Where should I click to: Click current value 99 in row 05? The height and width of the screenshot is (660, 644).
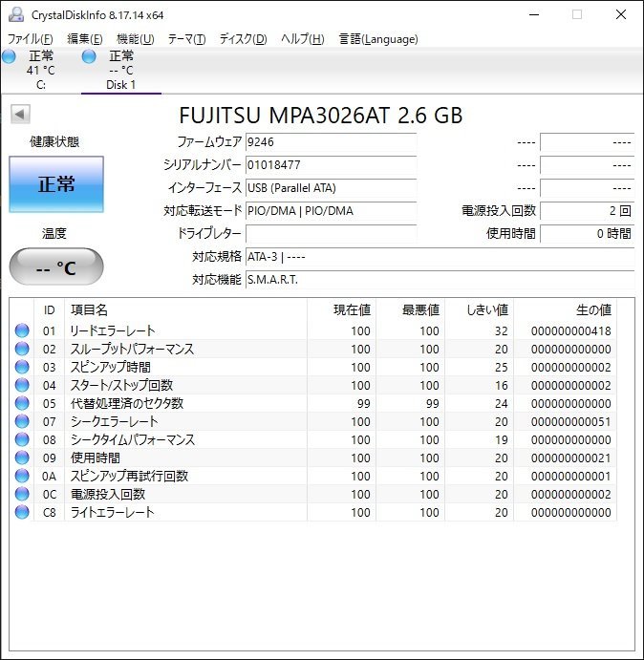(364, 404)
